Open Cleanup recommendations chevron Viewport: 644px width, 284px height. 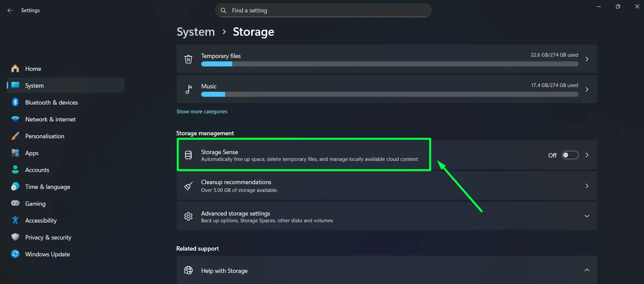click(587, 186)
